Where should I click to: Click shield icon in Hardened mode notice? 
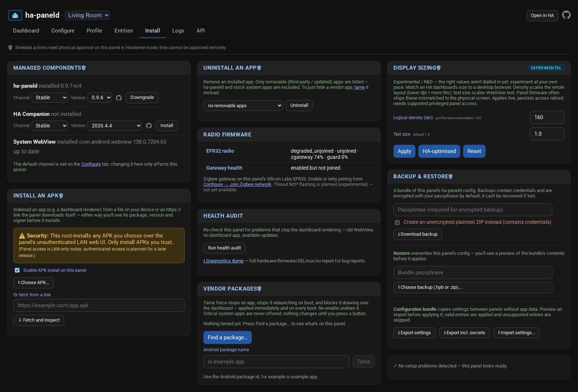pos(10,48)
